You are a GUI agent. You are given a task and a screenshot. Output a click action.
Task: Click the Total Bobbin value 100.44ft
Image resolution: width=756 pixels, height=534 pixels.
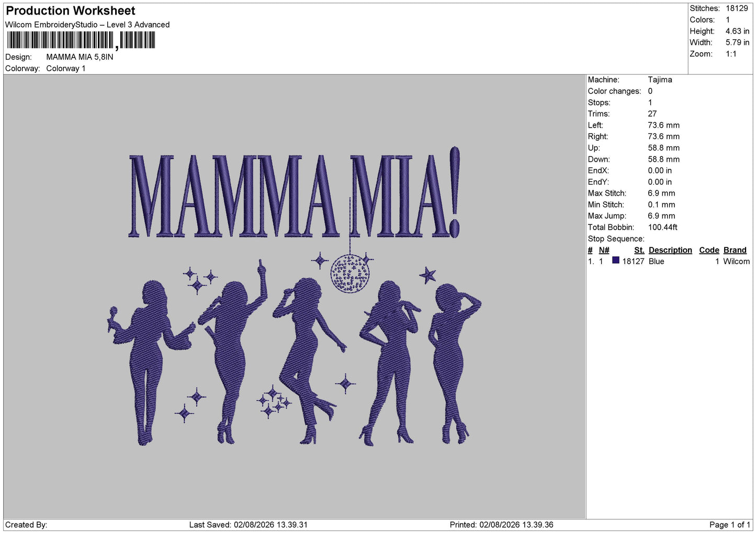coord(663,227)
